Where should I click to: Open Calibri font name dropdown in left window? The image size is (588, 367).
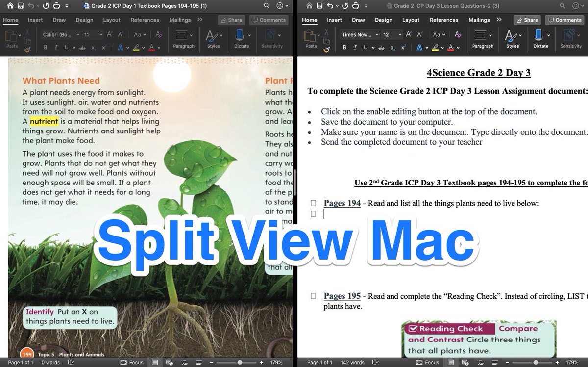pos(77,35)
